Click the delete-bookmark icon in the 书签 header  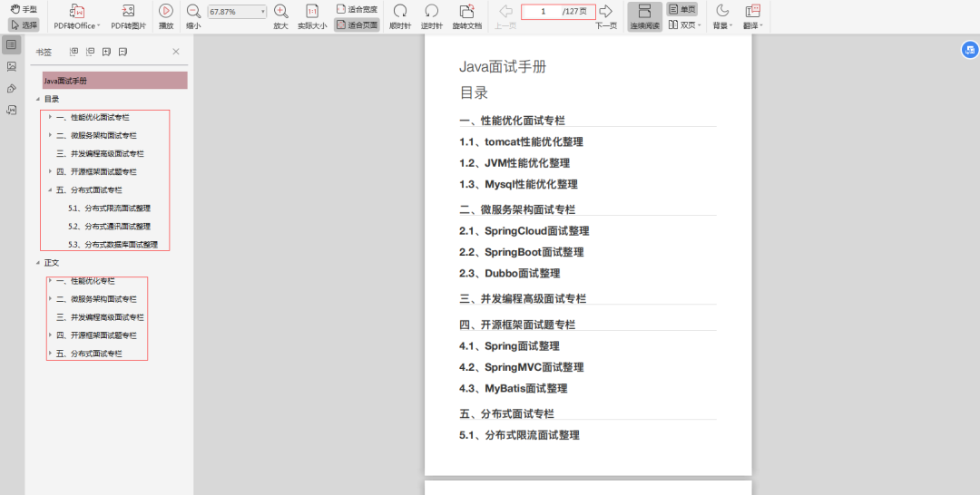(123, 52)
